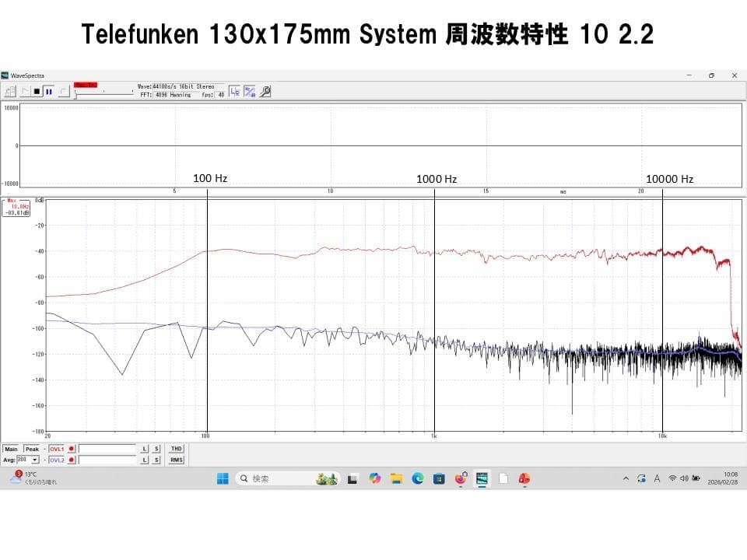Open the weather widget showing 13°C

[33, 478]
